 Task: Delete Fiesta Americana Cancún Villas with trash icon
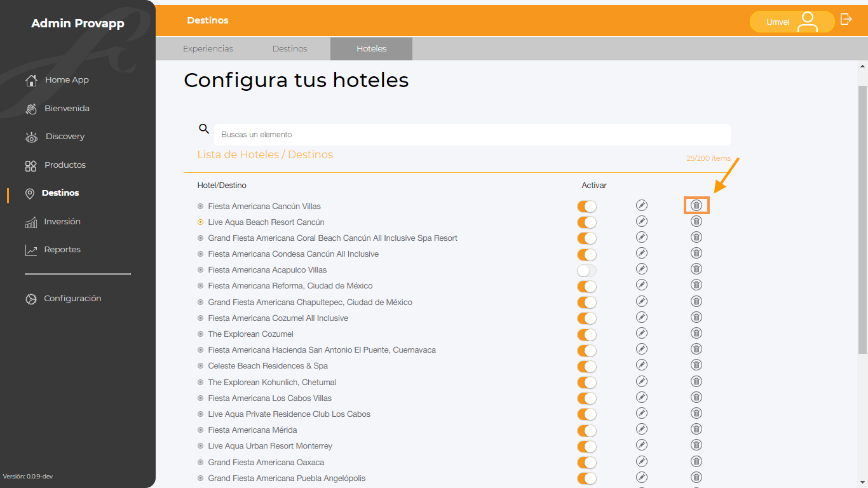[696, 205]
